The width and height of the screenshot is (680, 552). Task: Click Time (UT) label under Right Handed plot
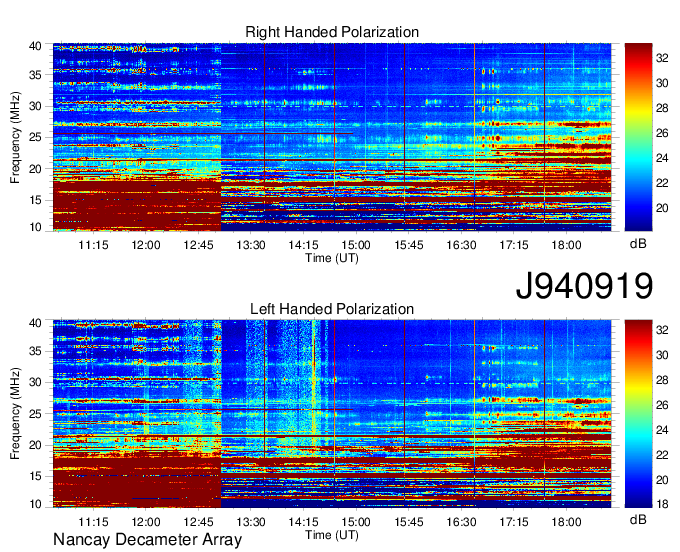(x=332, y=258)
